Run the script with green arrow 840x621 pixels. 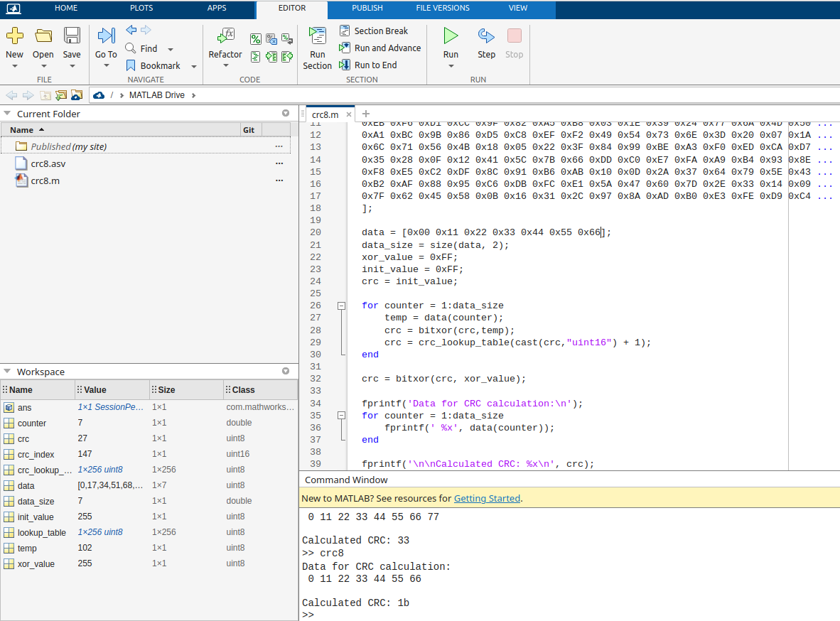point(451,36)
